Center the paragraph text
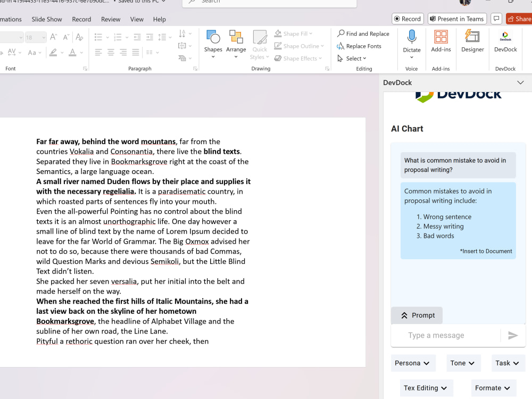The width and height of the screenshot is (532, 399). click(x=111, y=52)
